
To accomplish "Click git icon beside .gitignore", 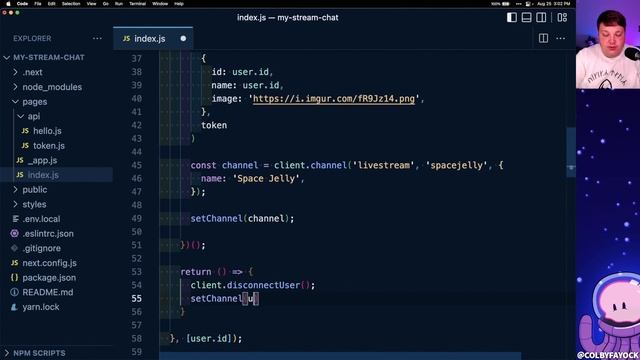I will click(x=15, y=248).
